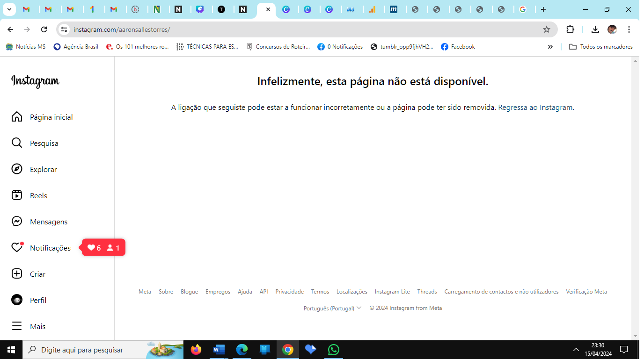
Task: Open Chrome extensions puzzle icon
Action: (x=570, y=29)
